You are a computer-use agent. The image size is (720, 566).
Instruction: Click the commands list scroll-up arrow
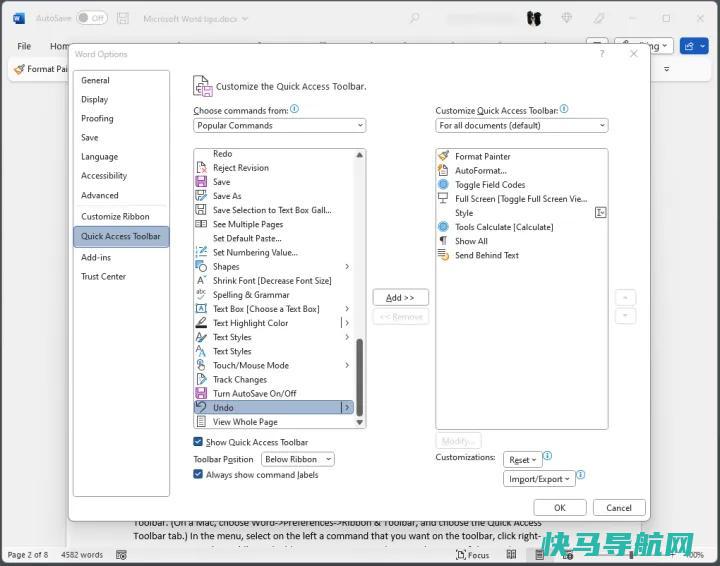pyautogui.click(x=360, y=155)
